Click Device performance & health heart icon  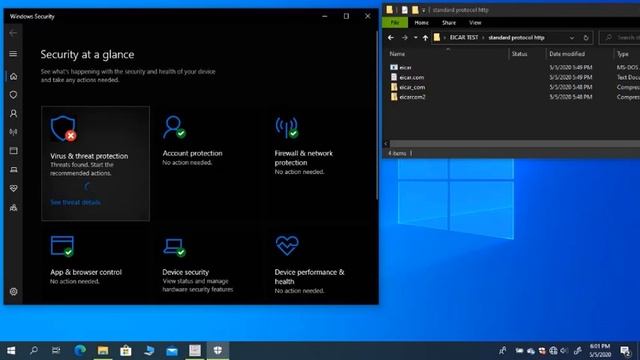click(x=287, y=245)
